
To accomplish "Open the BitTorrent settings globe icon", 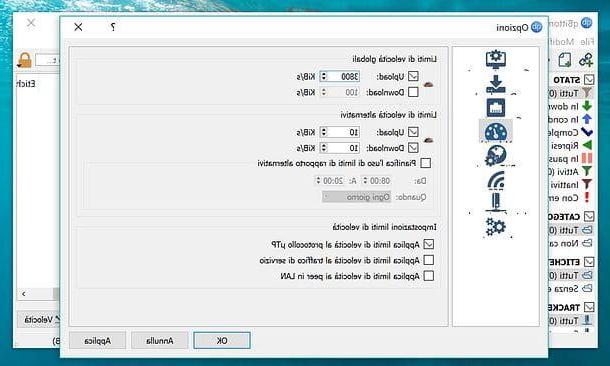I will click(x=495, y=156).
